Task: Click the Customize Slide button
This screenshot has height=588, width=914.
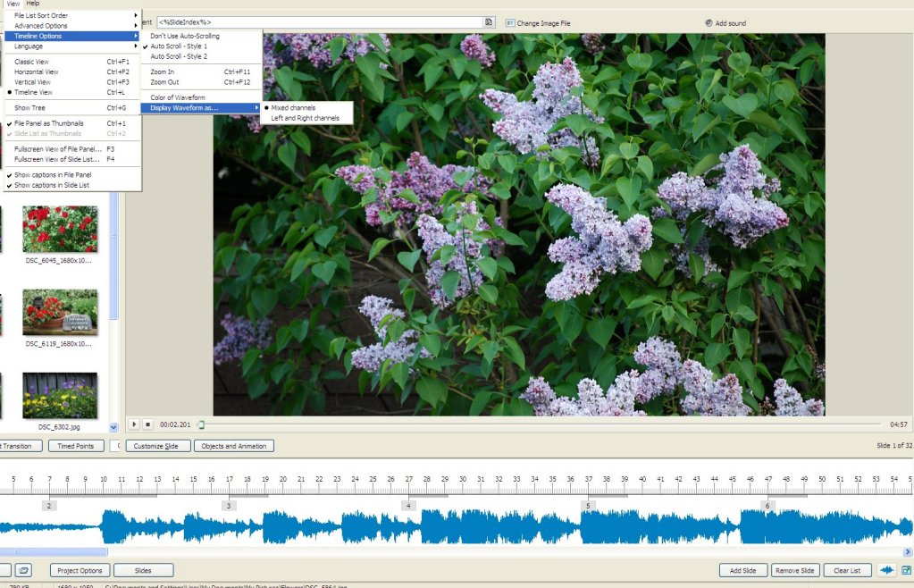Action: pyautogui.click(x=156, y=446)
